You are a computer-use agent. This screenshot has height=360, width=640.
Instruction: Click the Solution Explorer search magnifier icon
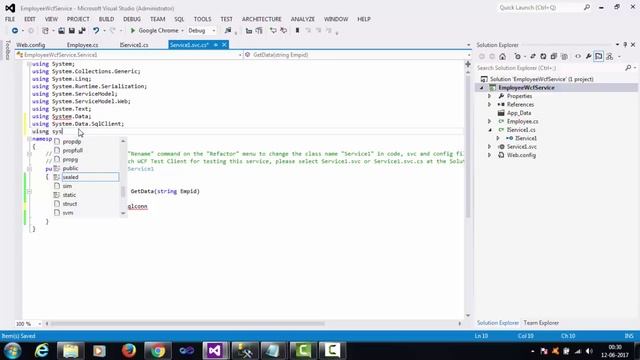628,68
